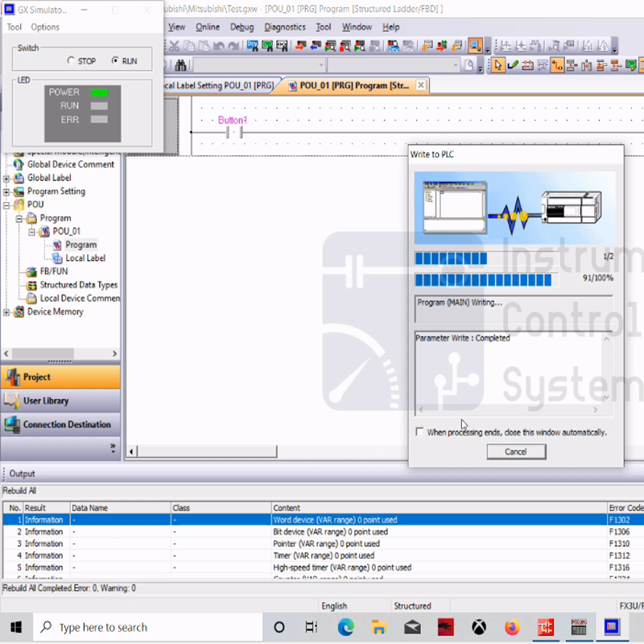
Task: Expand the Global Label tree node
Action: [7, 178]
